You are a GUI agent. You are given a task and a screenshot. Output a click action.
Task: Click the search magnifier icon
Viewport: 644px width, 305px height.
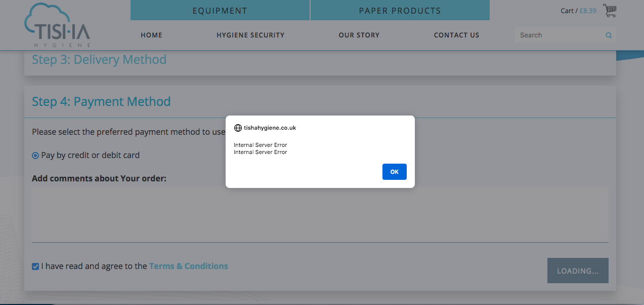pyautogui.click(x=609, y=35)
